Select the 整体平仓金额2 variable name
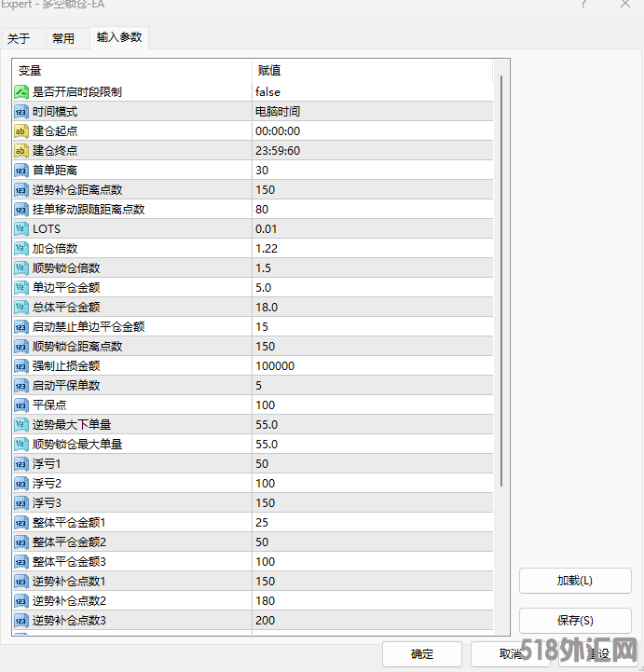 (x=69, y=542)
